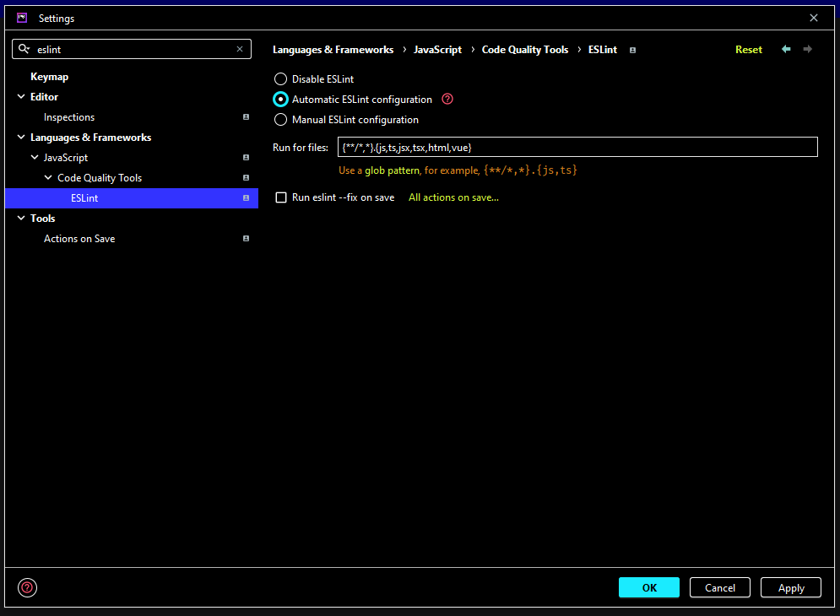Screen dimensions: 840x616
Task: Open Actions on Save settings
Action: (79, 239)
